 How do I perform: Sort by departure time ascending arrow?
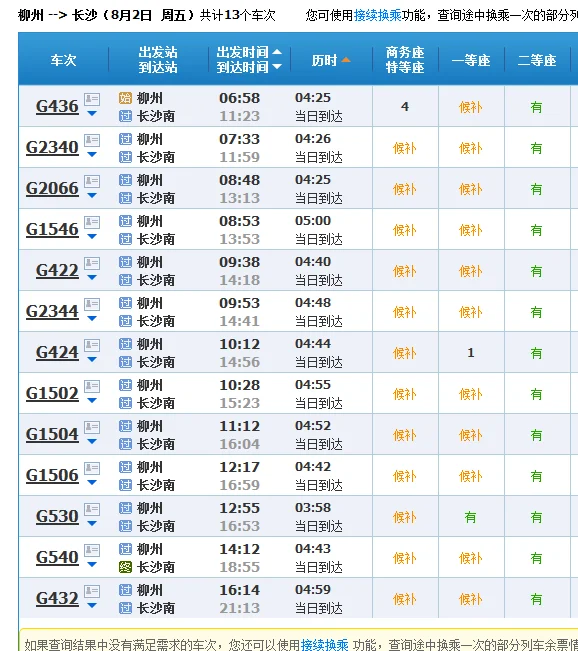277,52
